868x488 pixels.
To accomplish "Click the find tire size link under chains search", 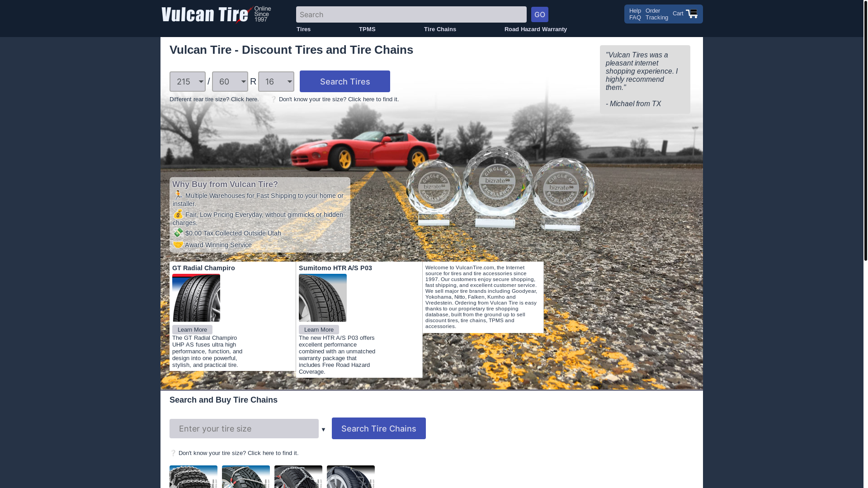I will point(238,453).
